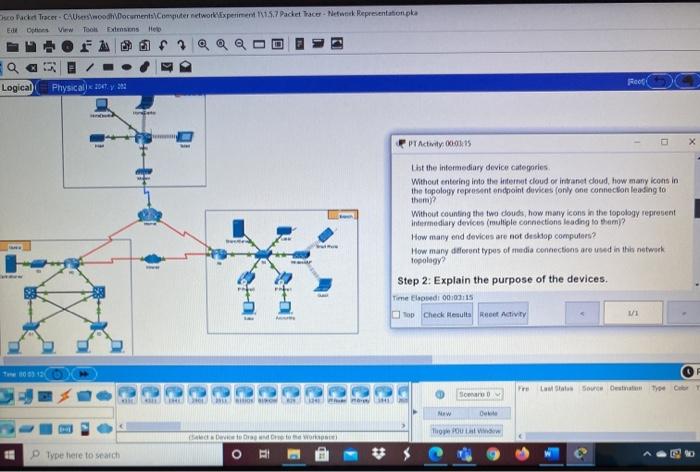
Task: Click the Power Cycle Devices button
Action: point(57,374)
